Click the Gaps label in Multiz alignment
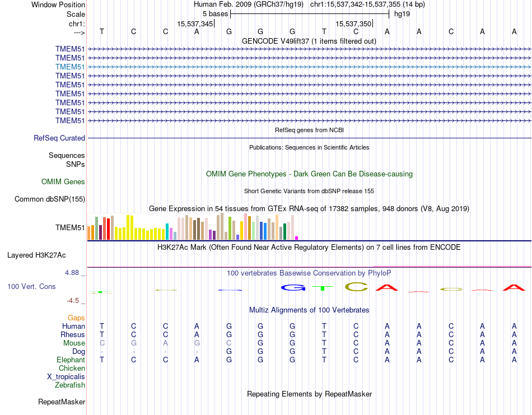The width and height of the screenshot is (532, 415). pos(76,318)
